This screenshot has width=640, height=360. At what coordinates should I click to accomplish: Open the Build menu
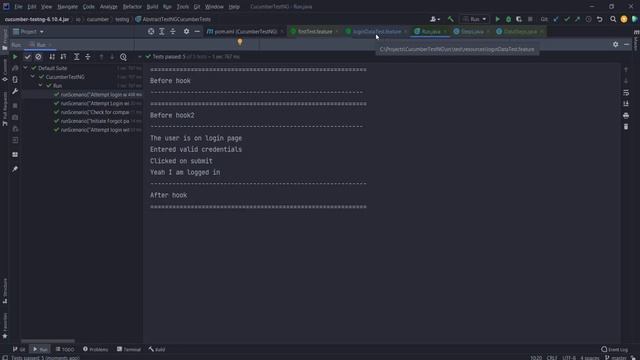[152, 7]
